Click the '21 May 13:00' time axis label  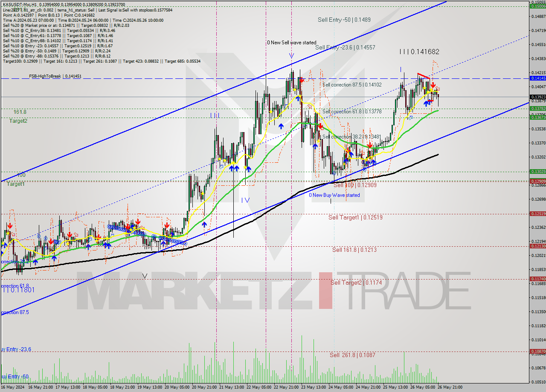(232, 387)
